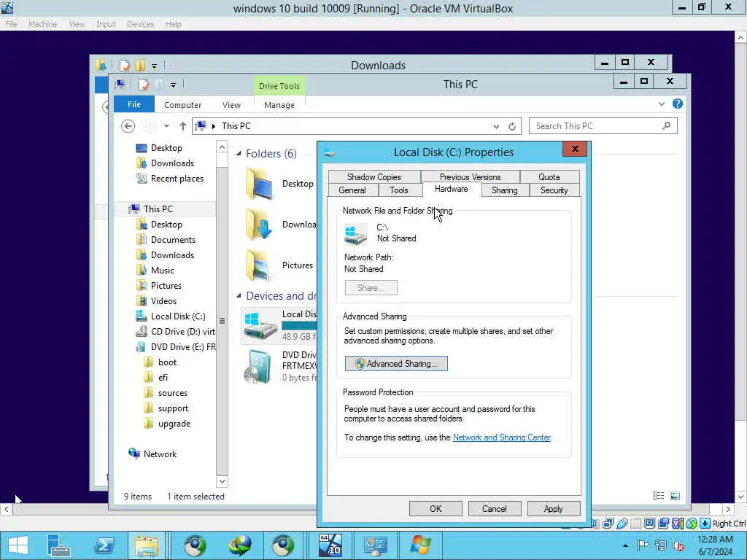Open the Sharing tab
The width and height of the screenshot is (747, 560).
click(x=504, y=190)
